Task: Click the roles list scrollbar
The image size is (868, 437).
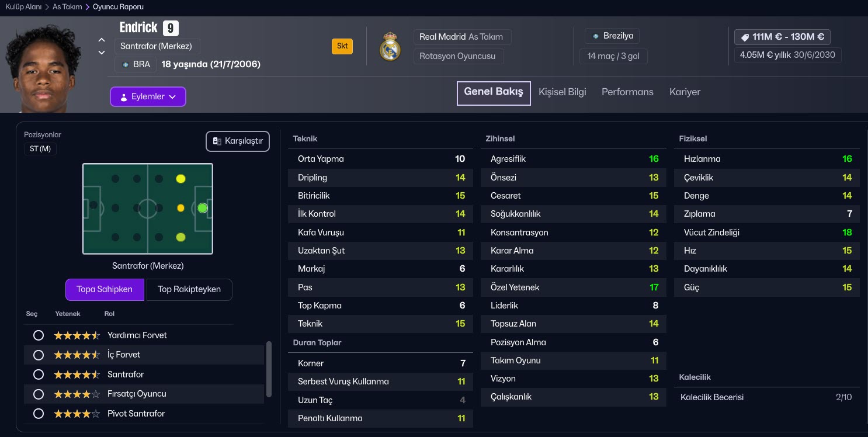Action: coord(269,369)
